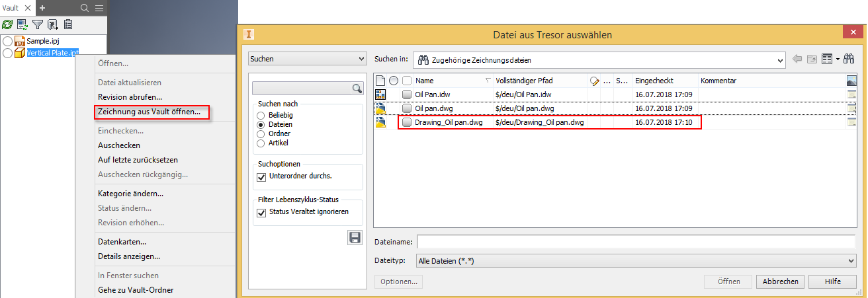Open the Suchen dropdown at the dialog left
The height and width of the screenshot is (298, 868).
307,59
